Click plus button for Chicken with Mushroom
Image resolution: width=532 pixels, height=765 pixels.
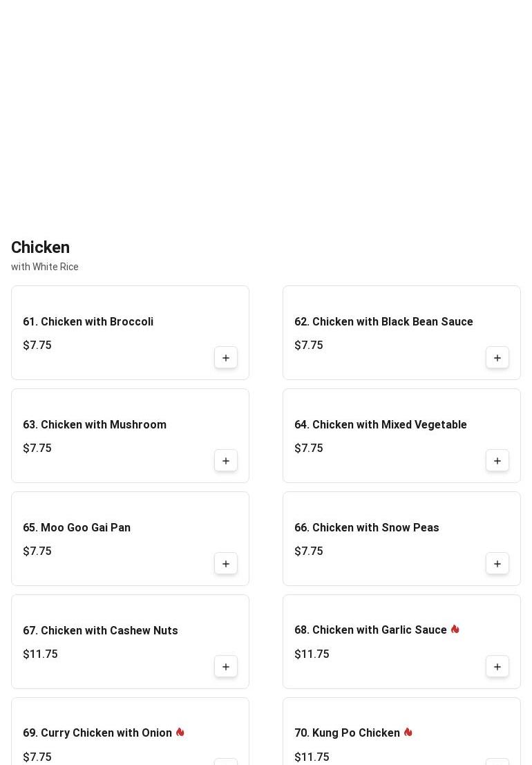coord(226,461)
